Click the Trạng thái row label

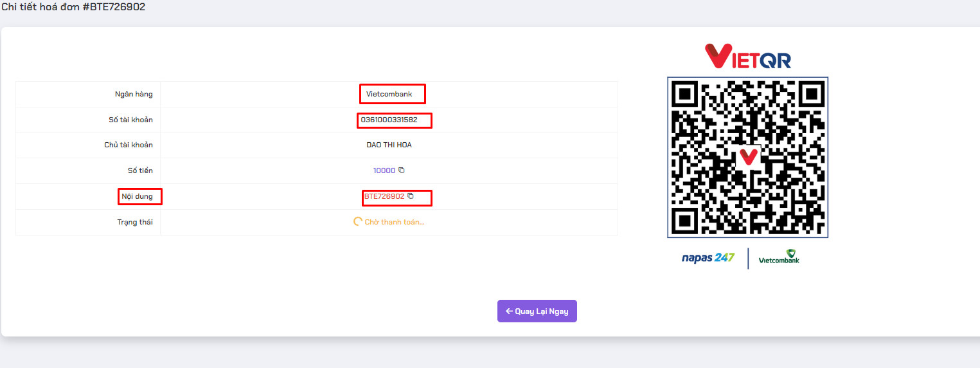click(x=135, y=222)
